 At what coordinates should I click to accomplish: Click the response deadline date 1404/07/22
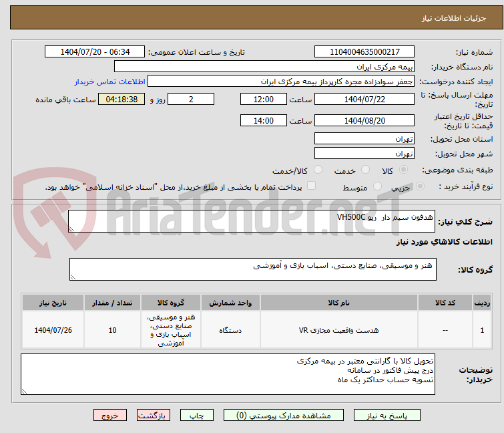364,99
